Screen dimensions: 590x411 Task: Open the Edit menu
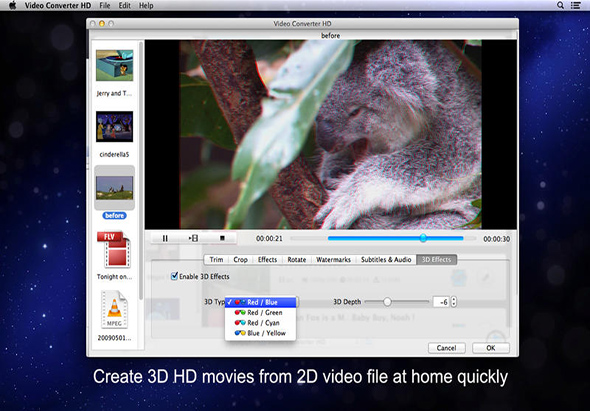125,5
